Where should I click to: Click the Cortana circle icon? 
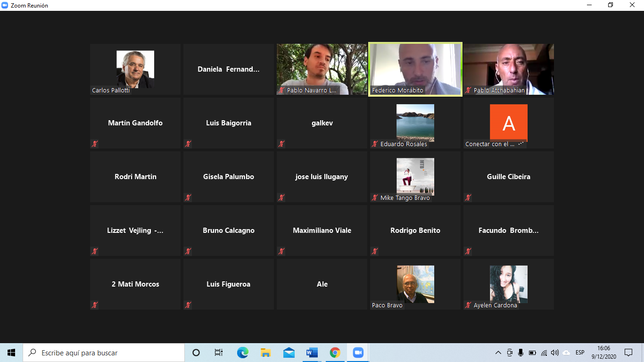(196, 353)
